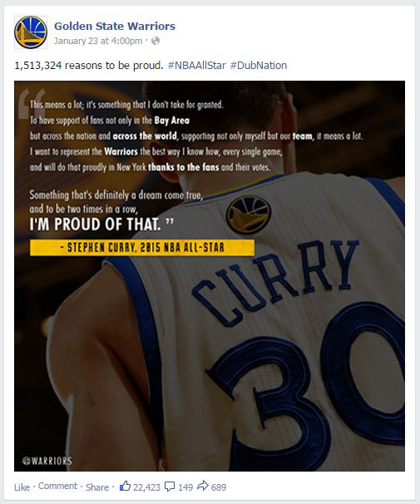View the 22,423 people who liked this

coord(146,487)
